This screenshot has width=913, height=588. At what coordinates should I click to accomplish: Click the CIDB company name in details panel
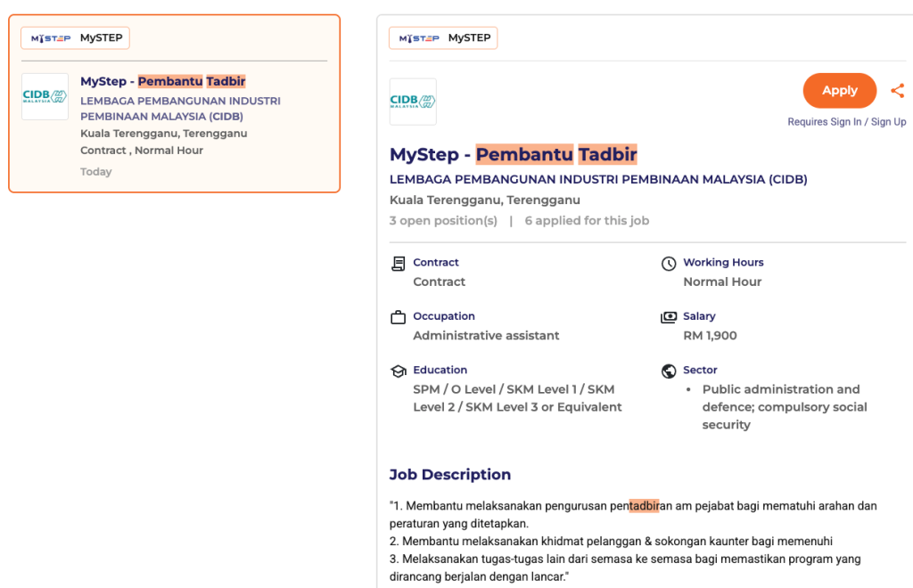coord(598,179)
